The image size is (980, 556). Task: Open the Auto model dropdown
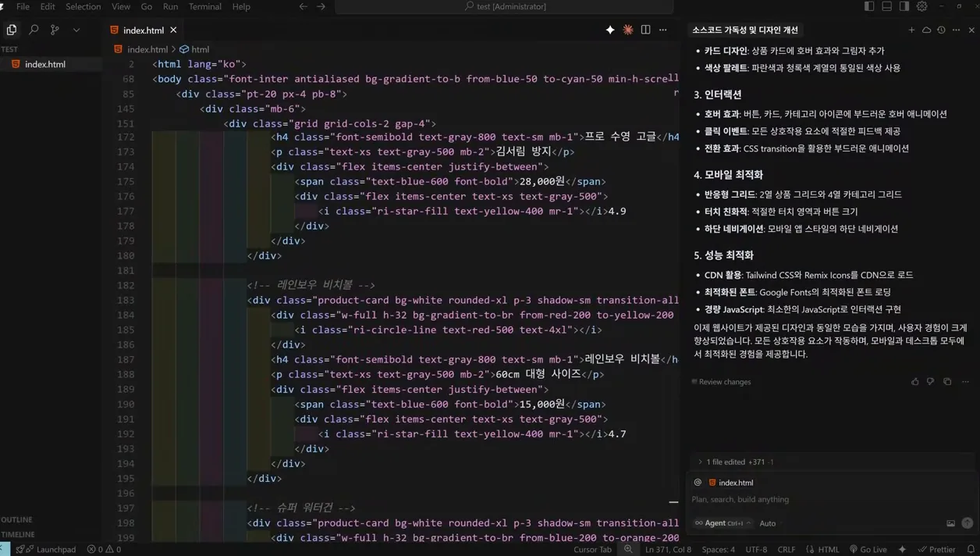coord(768,523)
